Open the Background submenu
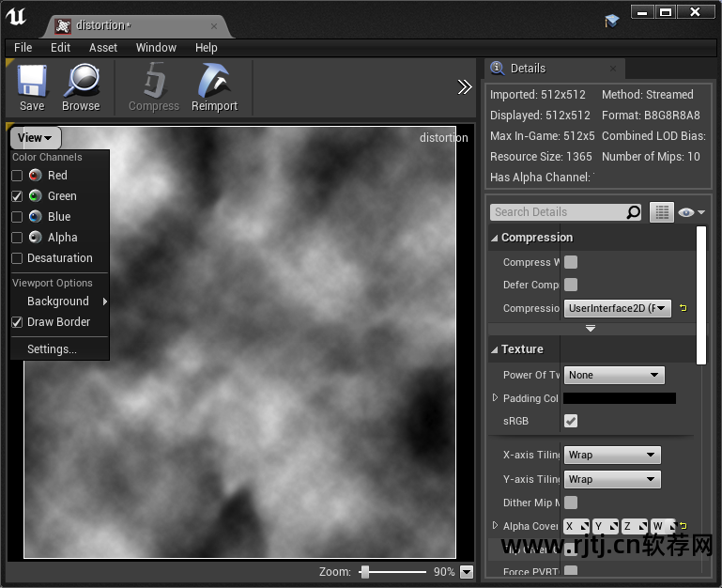The width and height of the screenshot is (722, 588). click(x=60, y=302)
